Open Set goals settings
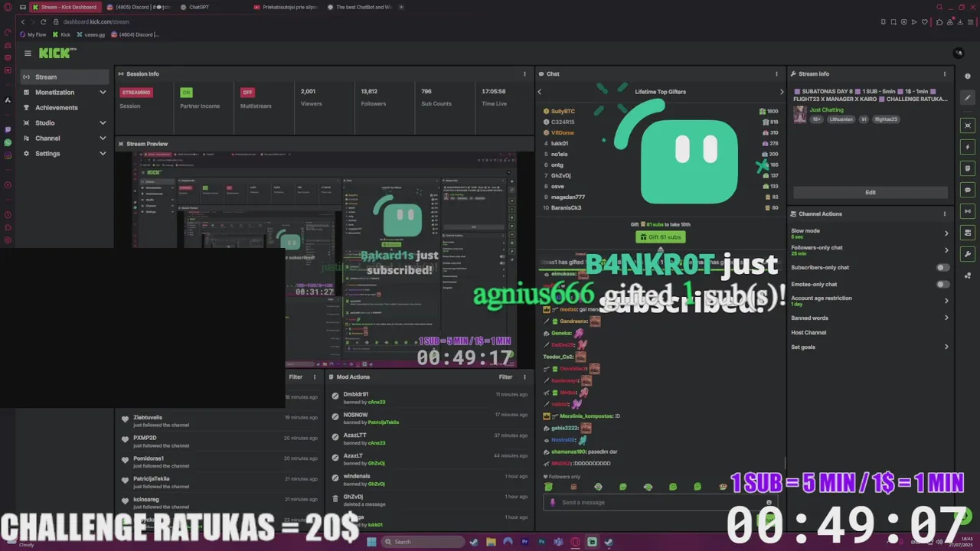 coord(870,347)
